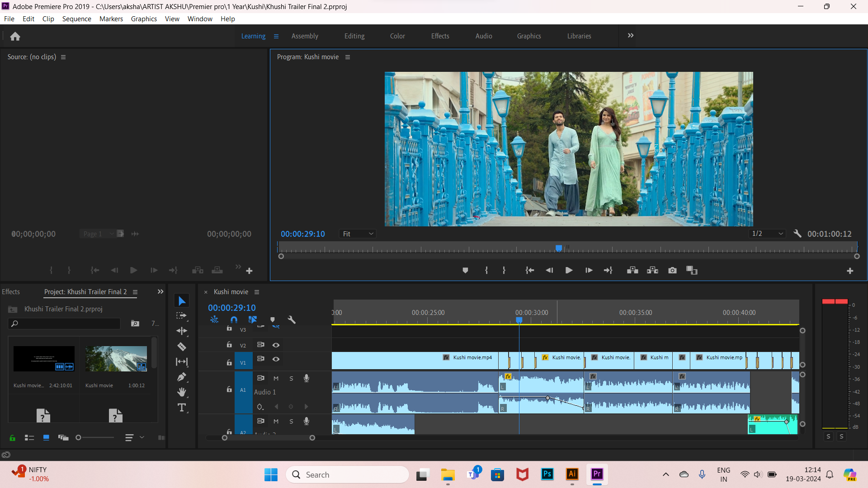
Task: Mute the Audio 1 track
Action: point(276,378)
